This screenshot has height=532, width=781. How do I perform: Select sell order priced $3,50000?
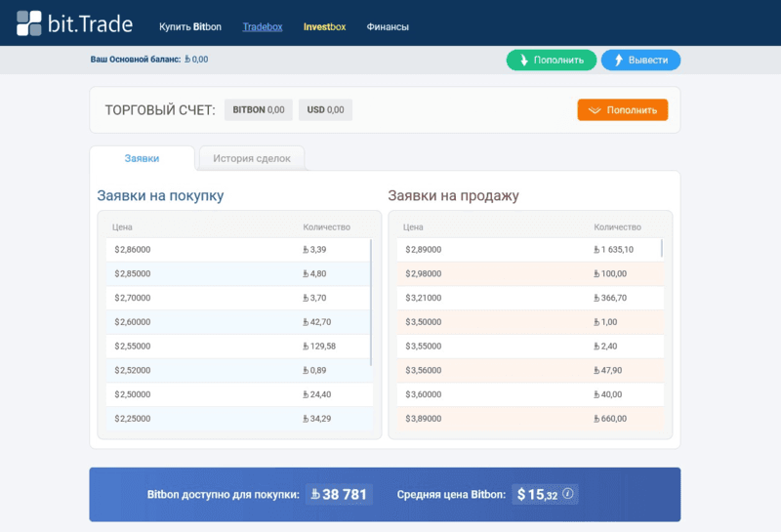click(530, 322)
